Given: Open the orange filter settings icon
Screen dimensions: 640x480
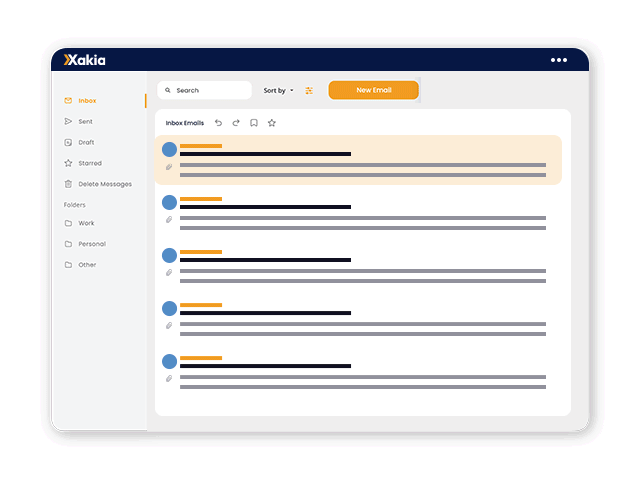Looking at the screenshot, I should coord(309,91).
